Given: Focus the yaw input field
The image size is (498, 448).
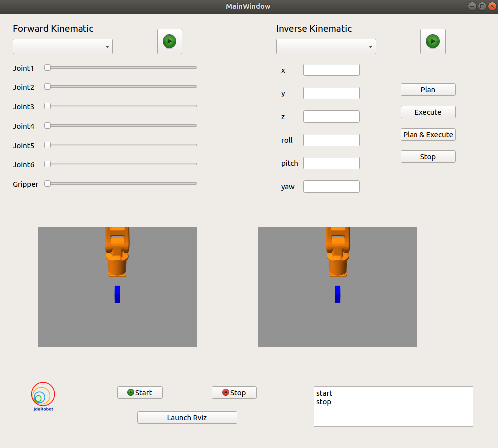Looking at the screenshot, I should click(332, 187).
